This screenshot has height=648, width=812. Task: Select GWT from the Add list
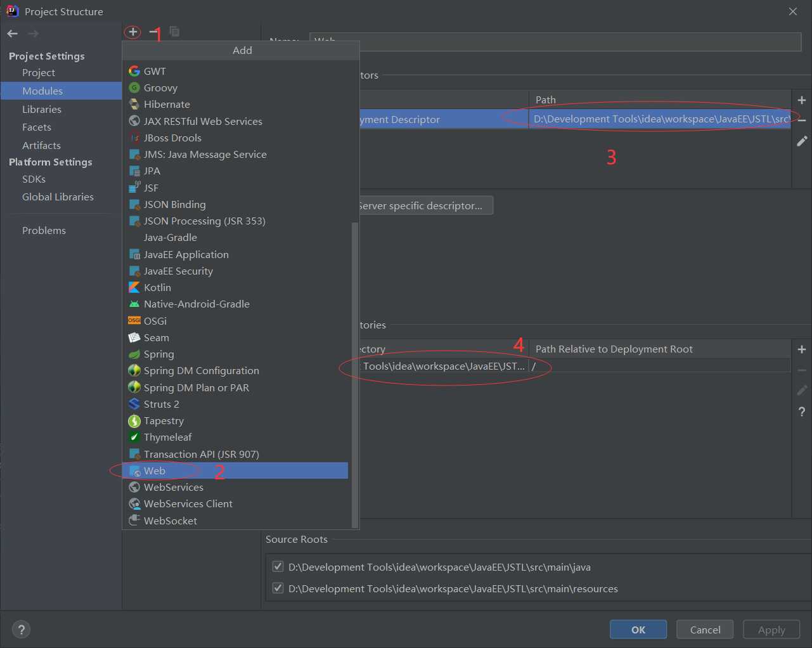coord(235,71)
